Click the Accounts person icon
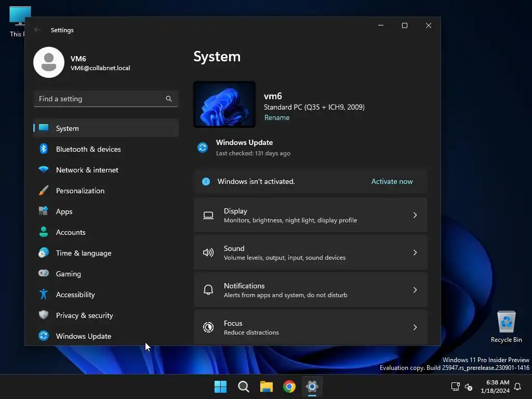The width and height of the screenshot is (532, 399). point(44,232)
